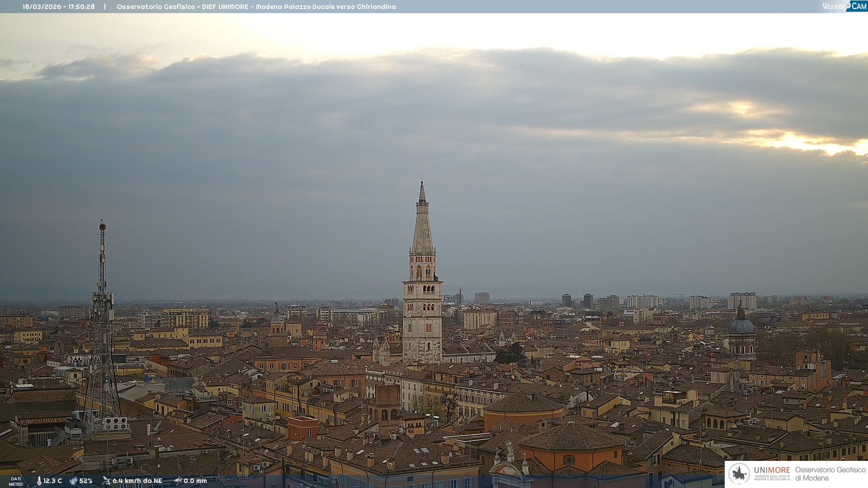Click the umbrella rainfall icon

click(x=178, y=481)
